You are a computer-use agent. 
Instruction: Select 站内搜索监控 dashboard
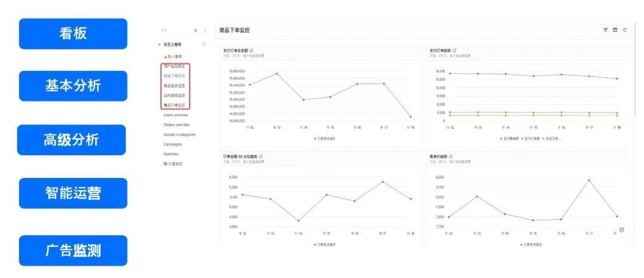tap(174, 95)
